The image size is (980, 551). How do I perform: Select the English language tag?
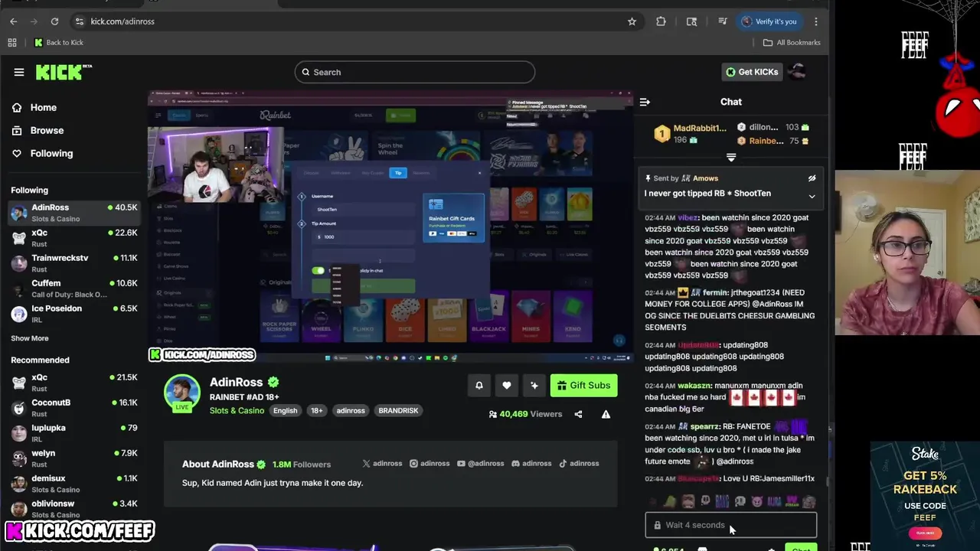[x=285, y=411]
